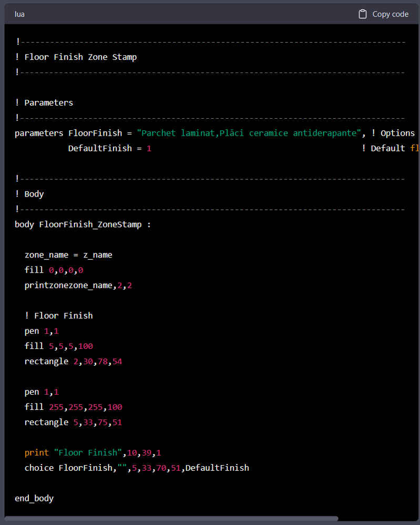Click the "DefaultFinish = 1" line

coord(109,148)
